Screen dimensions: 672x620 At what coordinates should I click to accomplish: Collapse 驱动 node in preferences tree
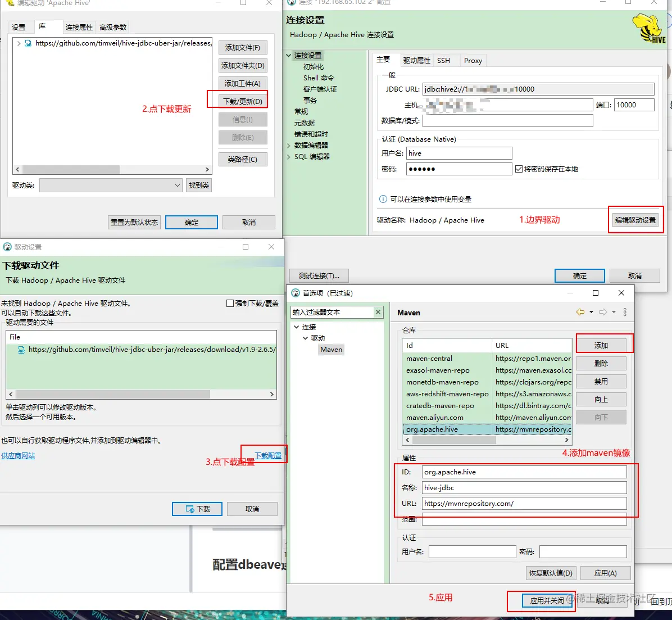click(x=305, y=338)
